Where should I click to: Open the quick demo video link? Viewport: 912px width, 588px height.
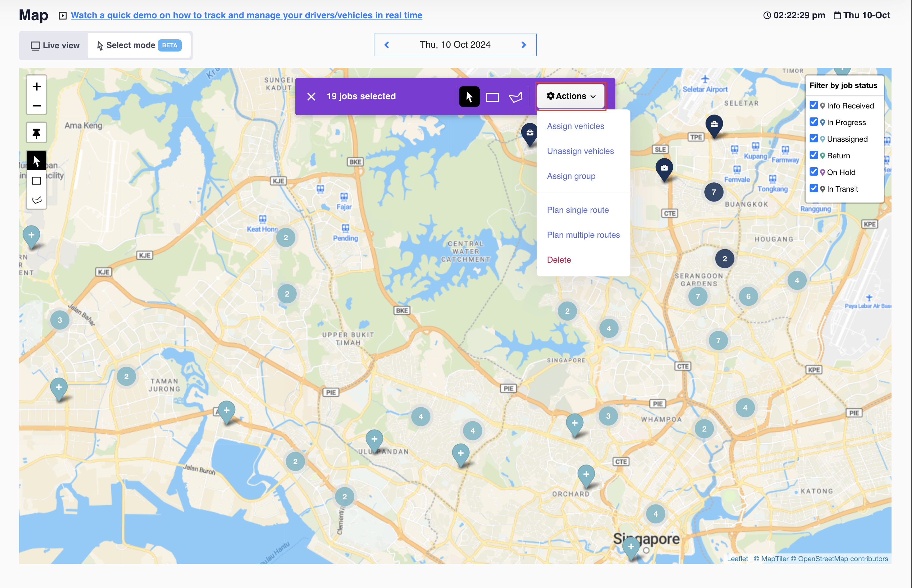(246, 15)
